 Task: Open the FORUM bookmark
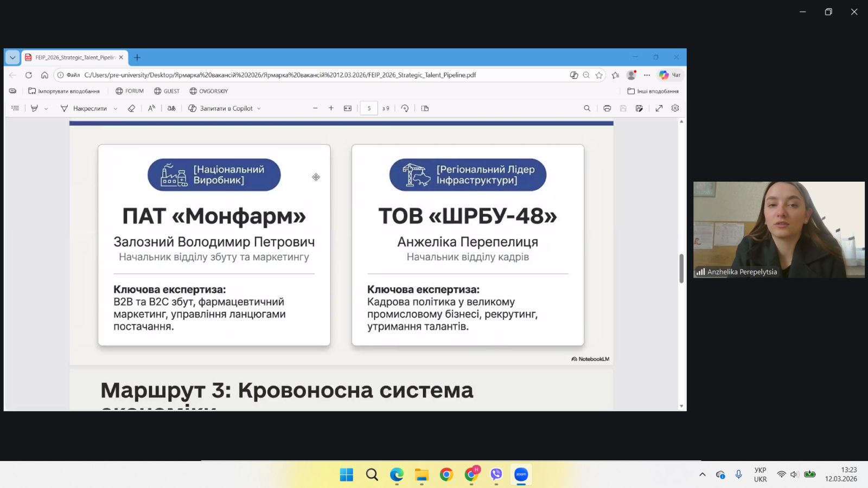coord(130,91)
